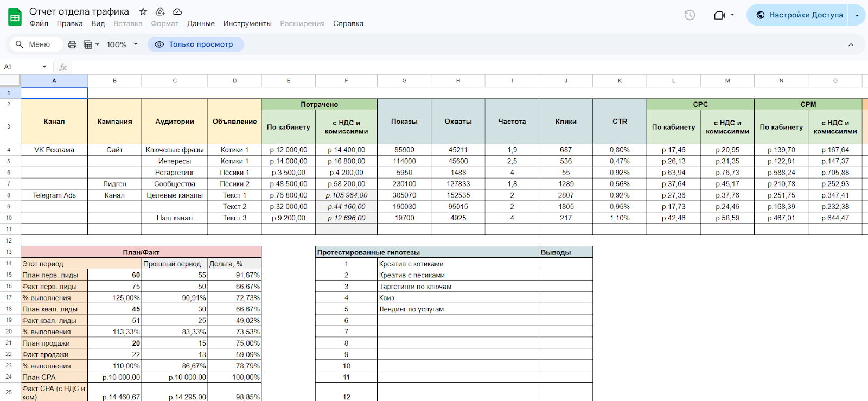Open the Данные menu
This screenshot has width=868, height=401.
point(201,24)
